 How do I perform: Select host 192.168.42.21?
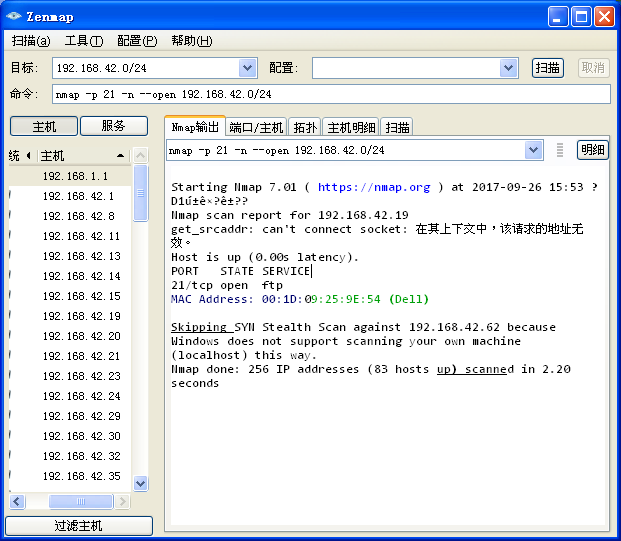(70, 356)
